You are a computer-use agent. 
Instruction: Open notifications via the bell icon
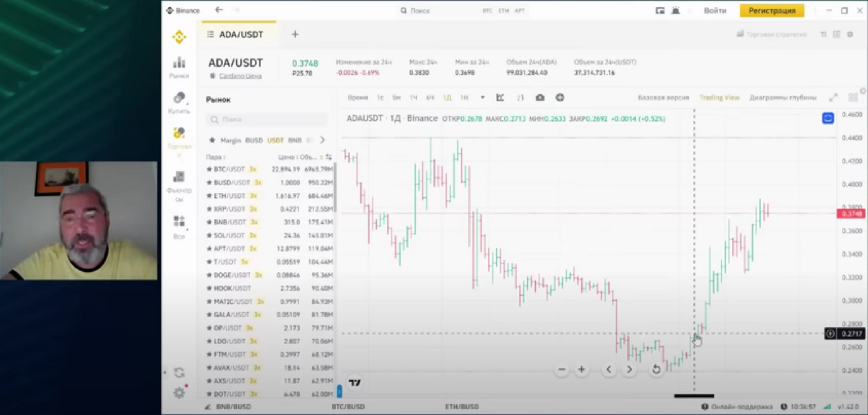coord(675,10)
